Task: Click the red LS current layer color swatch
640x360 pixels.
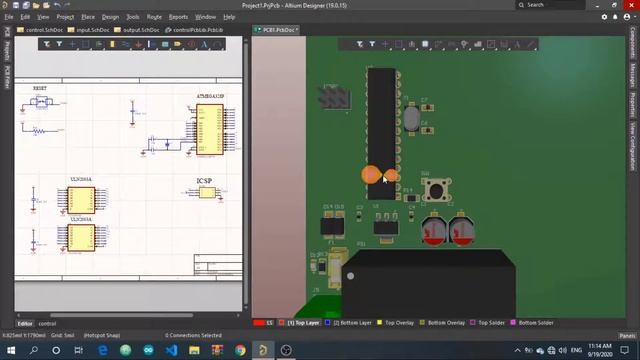Action: 259,323
